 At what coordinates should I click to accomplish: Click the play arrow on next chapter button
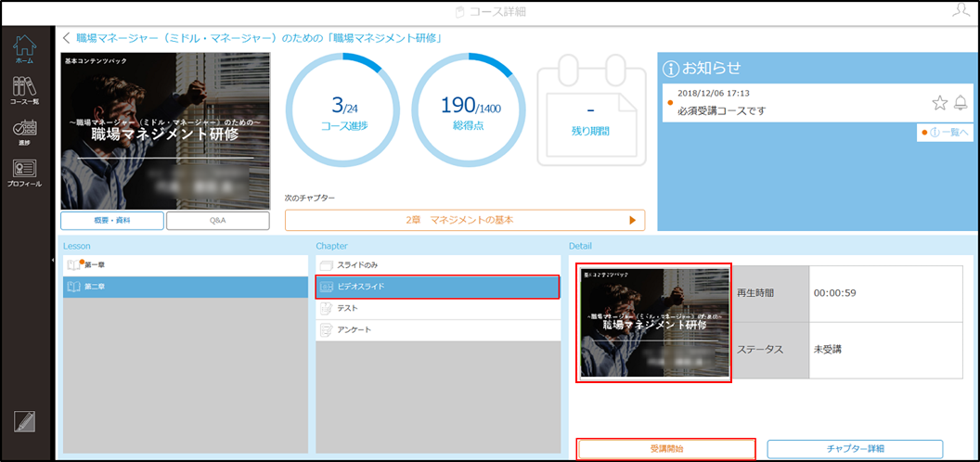click(633, 220)
